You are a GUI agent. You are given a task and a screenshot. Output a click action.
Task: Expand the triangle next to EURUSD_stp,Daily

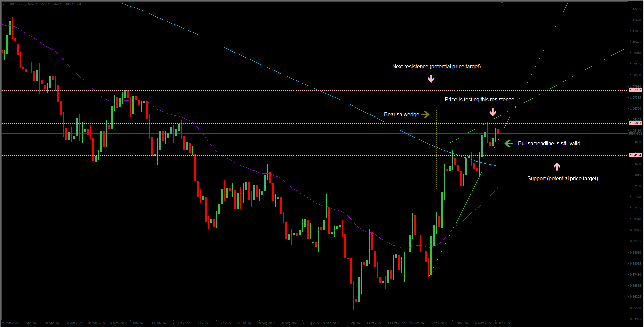(4, 4)
